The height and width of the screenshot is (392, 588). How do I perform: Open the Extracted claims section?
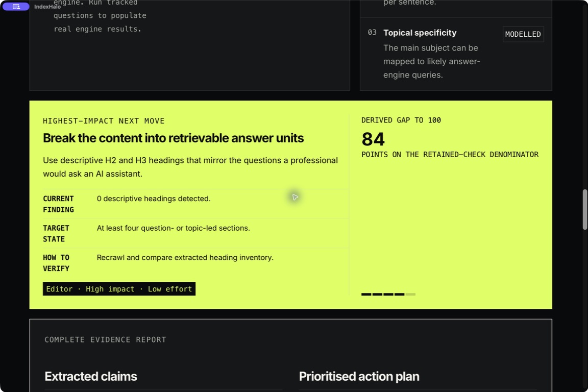(x=91, y=376)
